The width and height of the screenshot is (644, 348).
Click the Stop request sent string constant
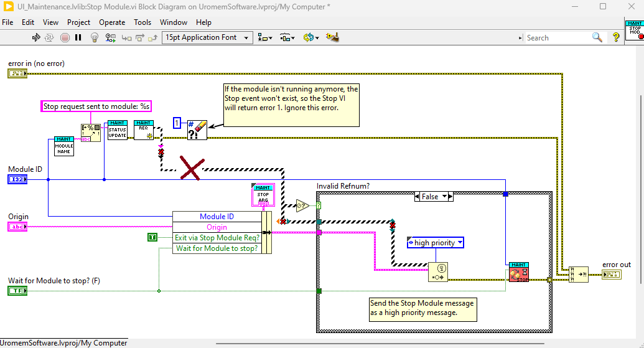(96, 106)
